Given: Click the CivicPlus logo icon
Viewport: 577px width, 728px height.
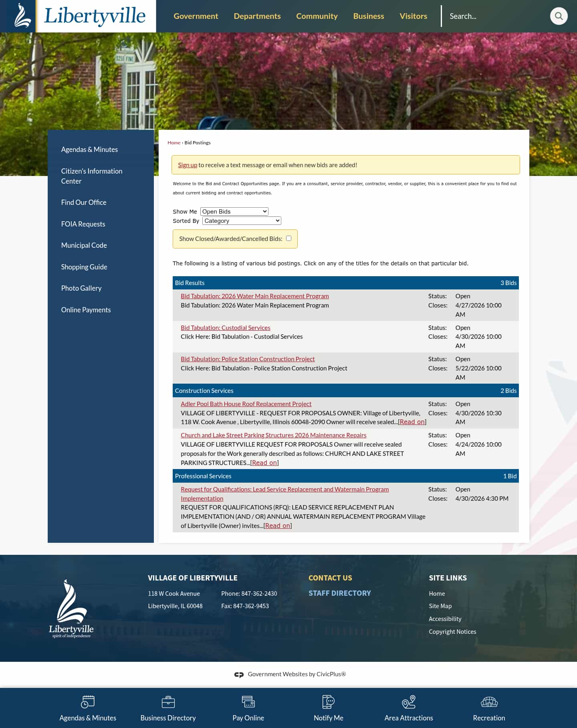Looking at the screenshot, I should pyautogui.click(x=239, y=675).
